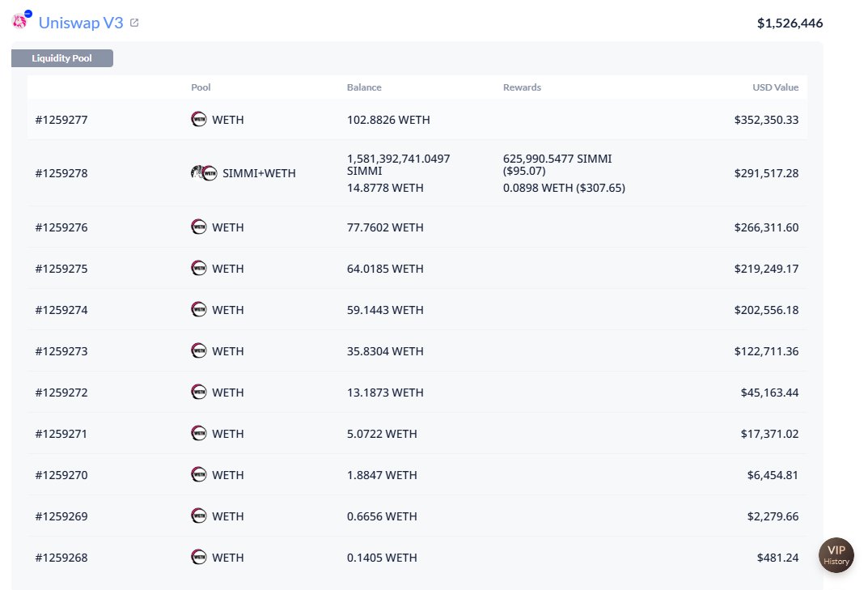Screen dimensions: 868x590
Task: Select position ID #1259272
Action: 61,393
